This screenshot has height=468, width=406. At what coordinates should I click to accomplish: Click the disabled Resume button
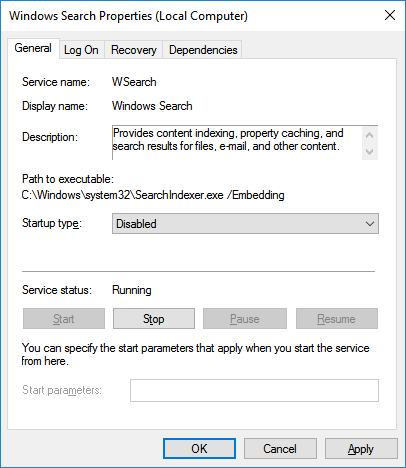pos(337,319)
